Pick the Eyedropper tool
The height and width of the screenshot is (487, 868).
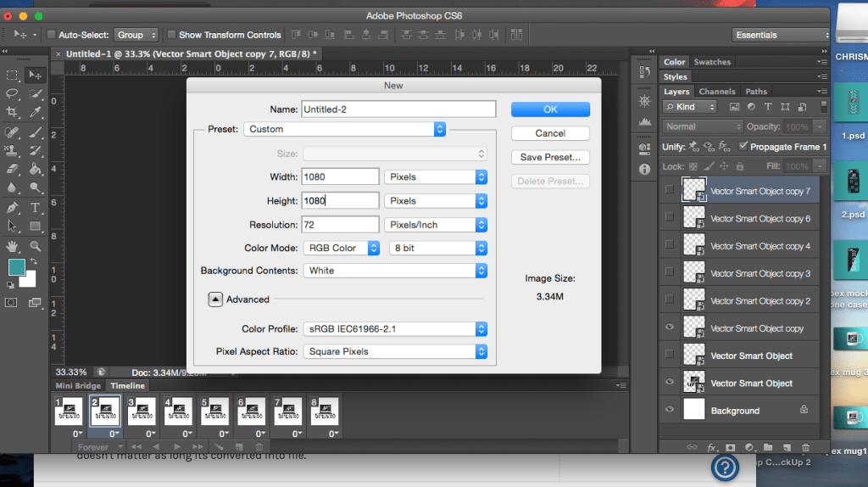[36, 112]
